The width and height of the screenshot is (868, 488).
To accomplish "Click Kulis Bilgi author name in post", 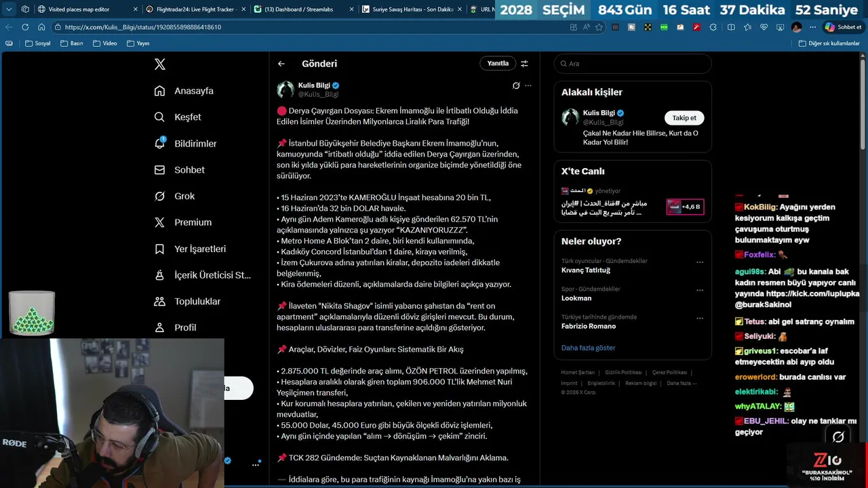I will [314, 85].
